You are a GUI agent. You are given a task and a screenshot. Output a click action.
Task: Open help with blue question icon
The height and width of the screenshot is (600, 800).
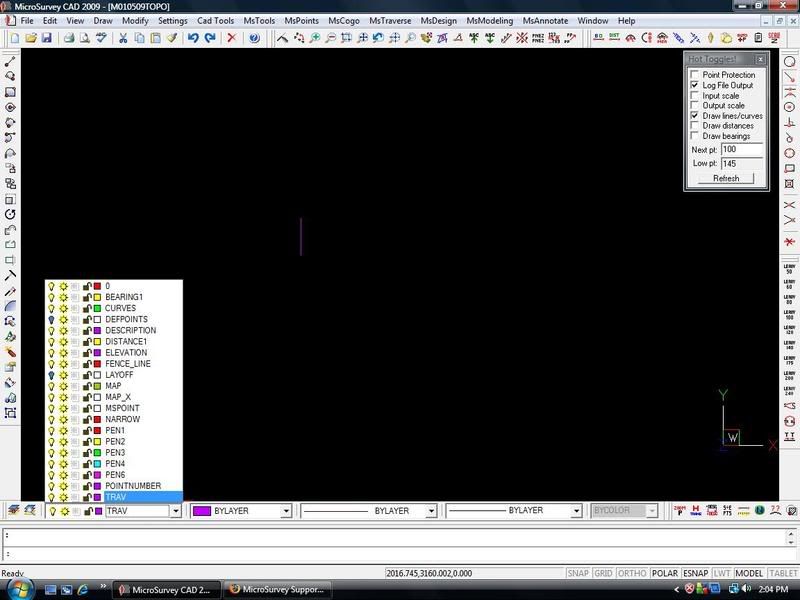tap(254, 38)
